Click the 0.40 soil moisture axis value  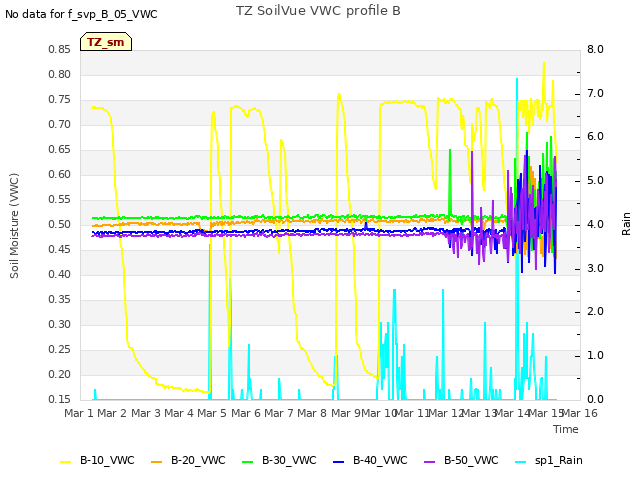click(x=60, y=275)
